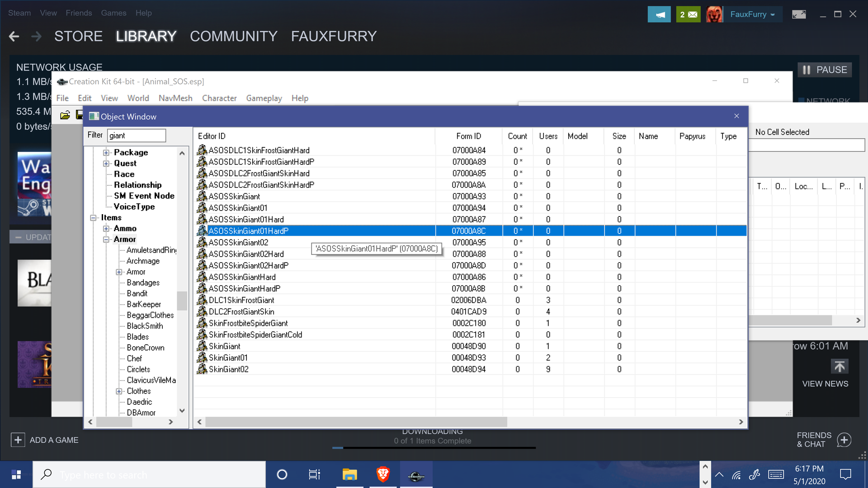The width and height of the screenshot is (868, 488).
Task: Open Friends & Chat plus icon
Action: pyautogui.click(x=844, y=440)
